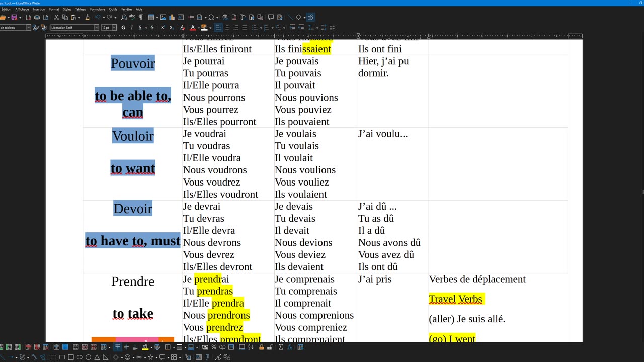Screen dimensions: 644x362
Task: Expand the Paste options dropdown arrow
Action: click(x=78, y=17)
